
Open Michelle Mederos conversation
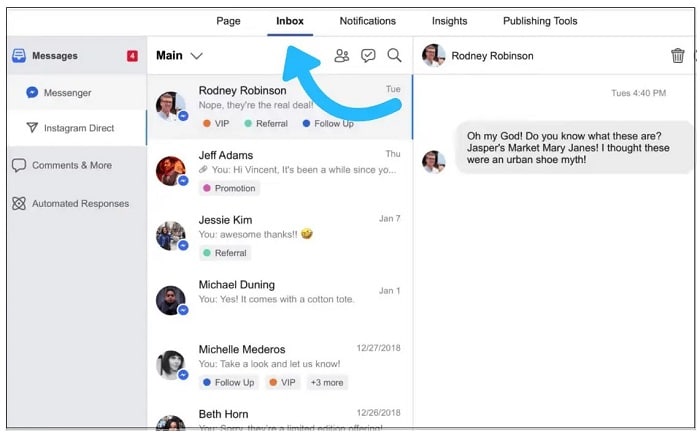pos(279,366)
